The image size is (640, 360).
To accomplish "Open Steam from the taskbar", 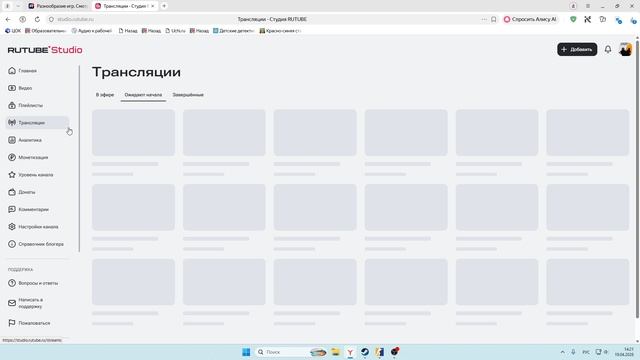I will 364,352.
